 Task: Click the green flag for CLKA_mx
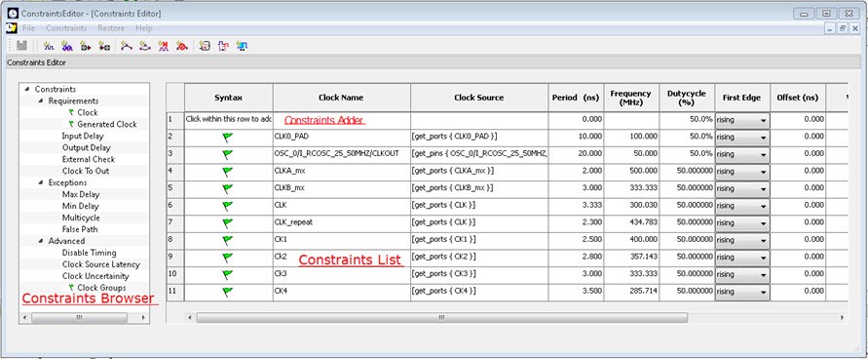point(228,172)
